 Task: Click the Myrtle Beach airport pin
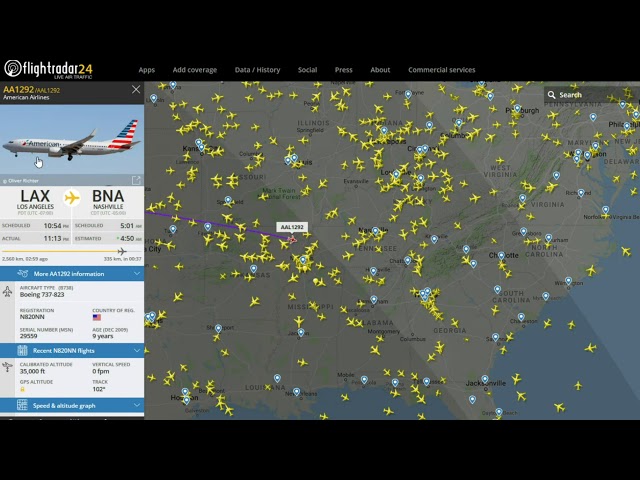[546, 296]
